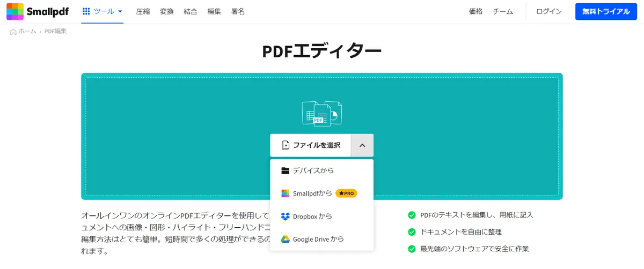The height and width of the screenshot is (269, 644).
Task: Click the PDFエディター heading
Action: click(x=322, y=51)
